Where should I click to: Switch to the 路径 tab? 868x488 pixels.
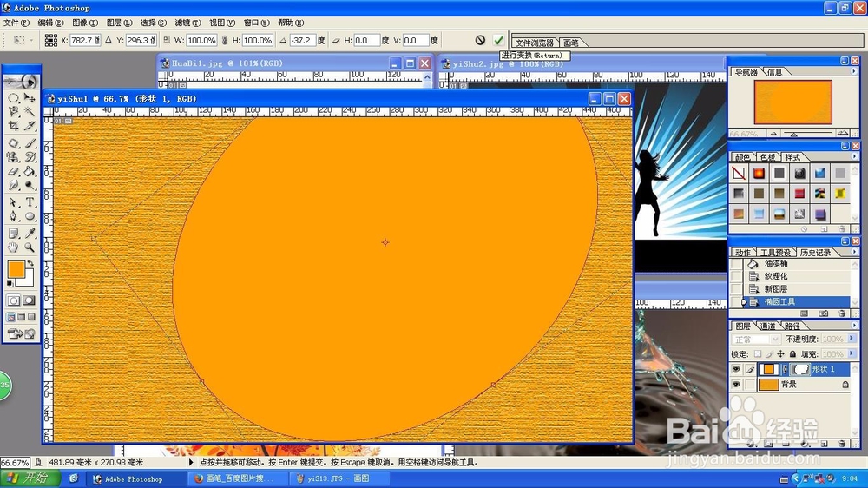[792, 326]
